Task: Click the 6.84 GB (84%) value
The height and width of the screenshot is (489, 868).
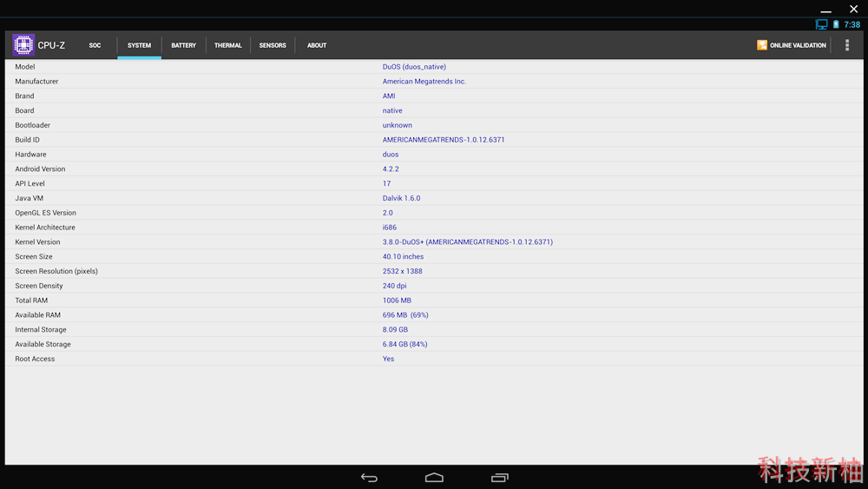Action: pyautogui.click(x=404, y=345)
